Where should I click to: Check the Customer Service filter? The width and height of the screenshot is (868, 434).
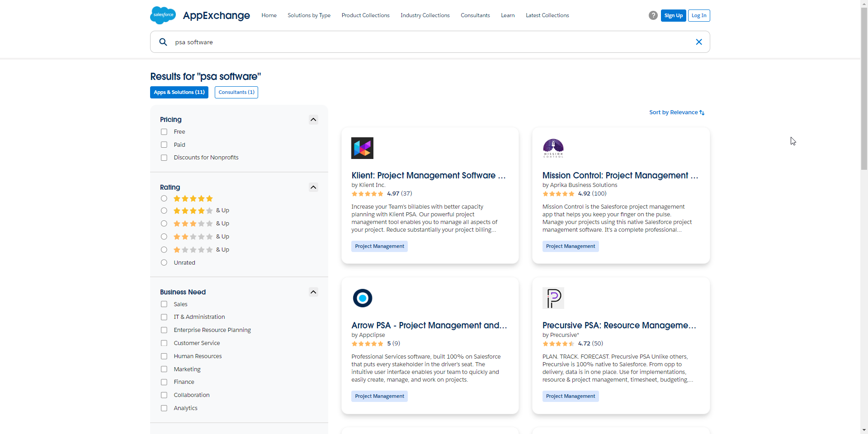164,343
